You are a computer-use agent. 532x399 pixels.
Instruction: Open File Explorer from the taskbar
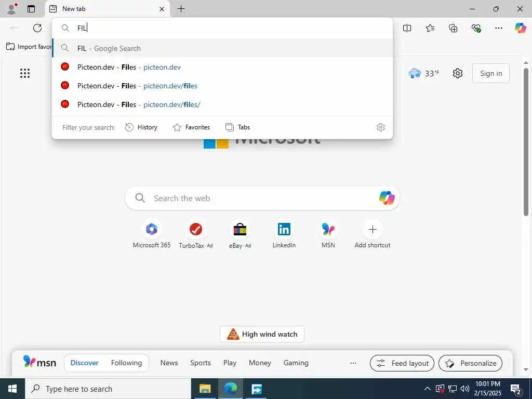[205, 389]
